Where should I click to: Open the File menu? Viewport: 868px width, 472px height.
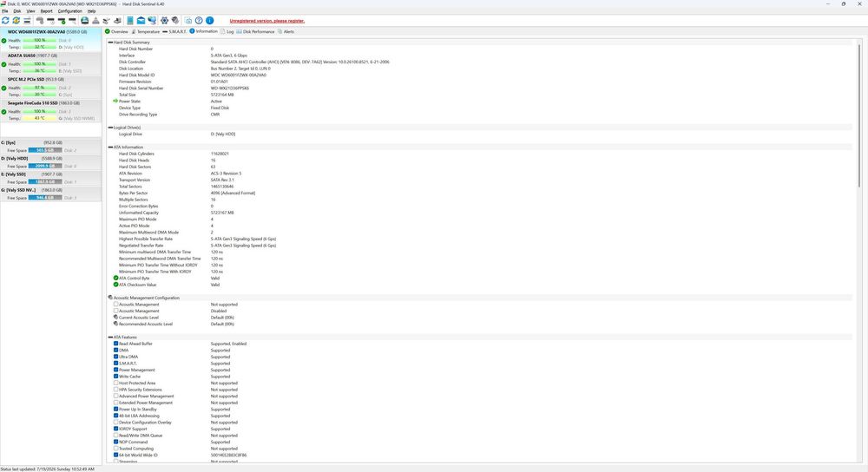pos(5,11)
